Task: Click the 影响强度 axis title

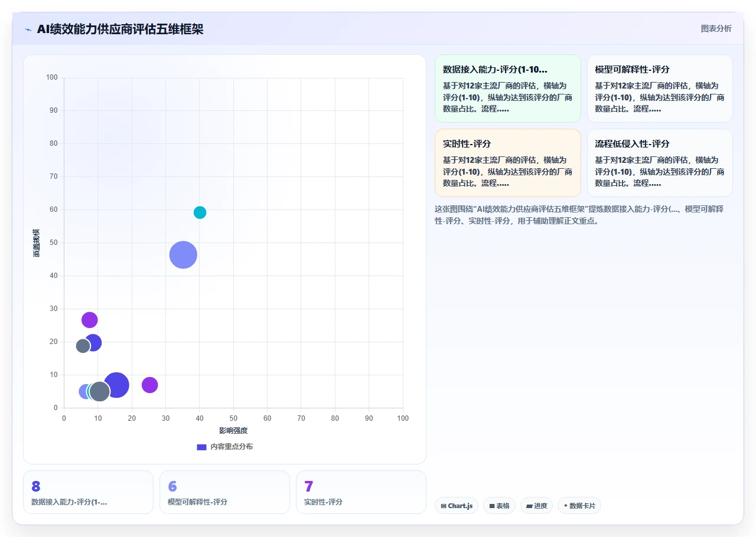Action: pyautogui.click(x=233, y=431)
